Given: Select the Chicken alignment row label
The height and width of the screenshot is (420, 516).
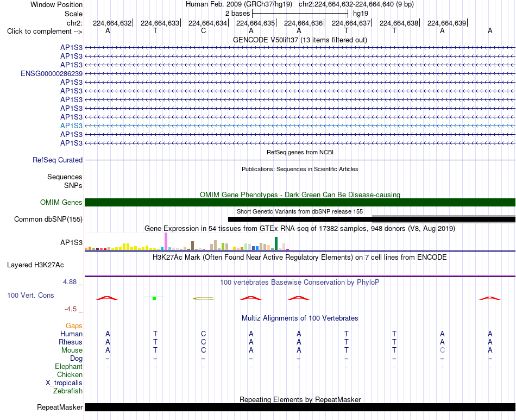Looking at the screenshot, I should click(x=70, y=375).
